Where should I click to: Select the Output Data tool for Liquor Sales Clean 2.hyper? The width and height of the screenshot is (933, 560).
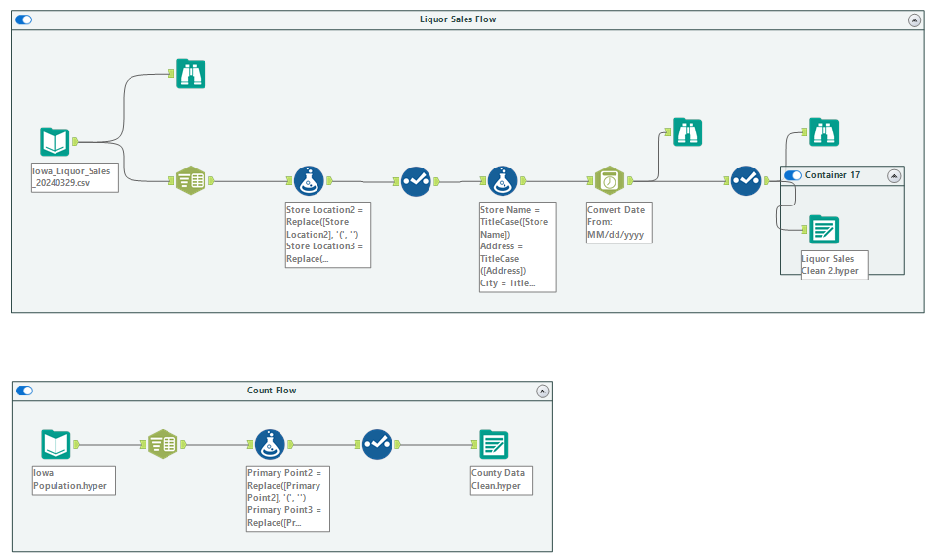pos(824,230)
